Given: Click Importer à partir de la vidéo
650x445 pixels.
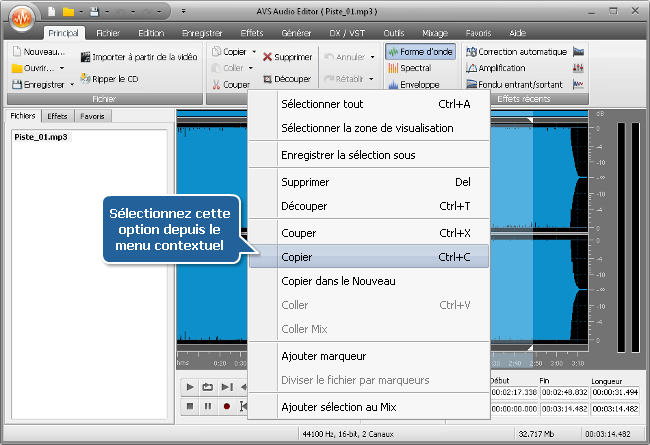Looking at the screenshot, I should (x=139, y=57).
